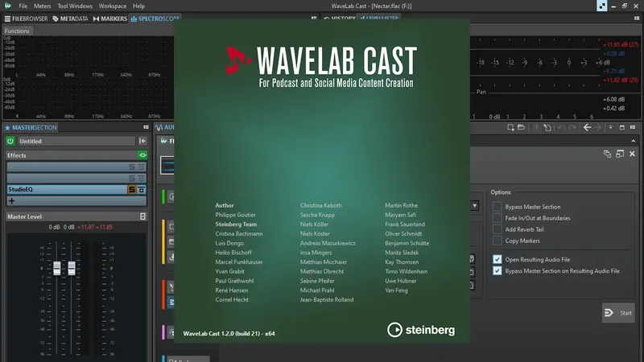Open the Master Section panel options menu
Viewport: 644px width, 362px height.
pos(146,127)
